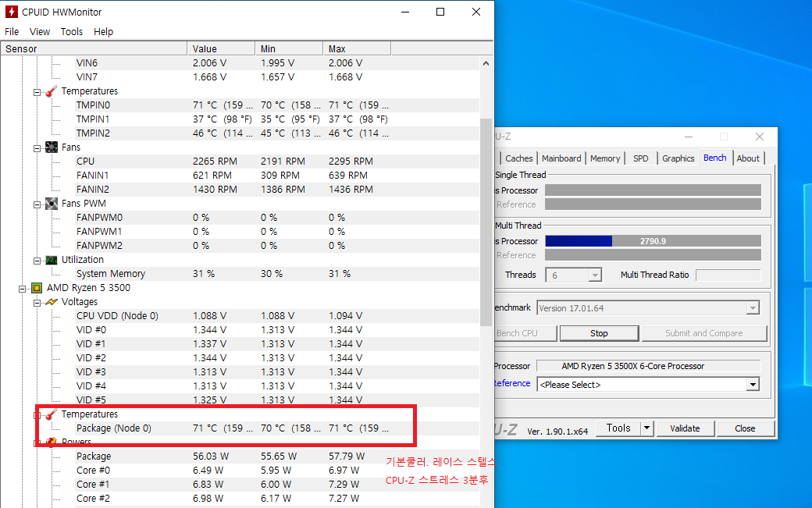
Task: Switch to the Caches tab in CPU-Z
Action: [x=519, y=158]
